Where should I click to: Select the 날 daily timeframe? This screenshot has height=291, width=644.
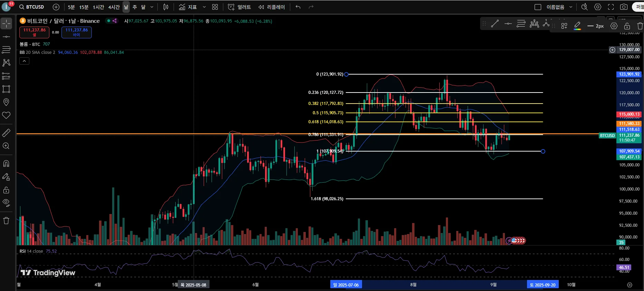point(126,7)
